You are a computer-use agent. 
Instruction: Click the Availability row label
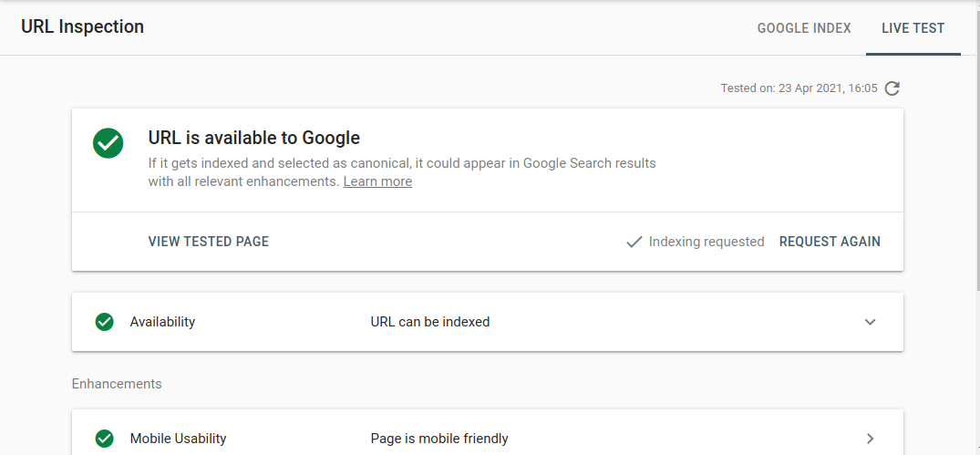point(162,322)
